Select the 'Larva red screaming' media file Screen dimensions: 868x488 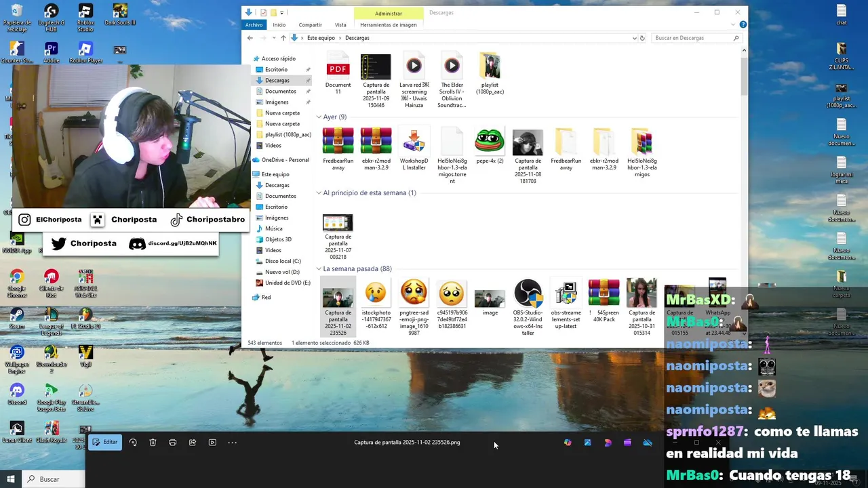[414, 81]
